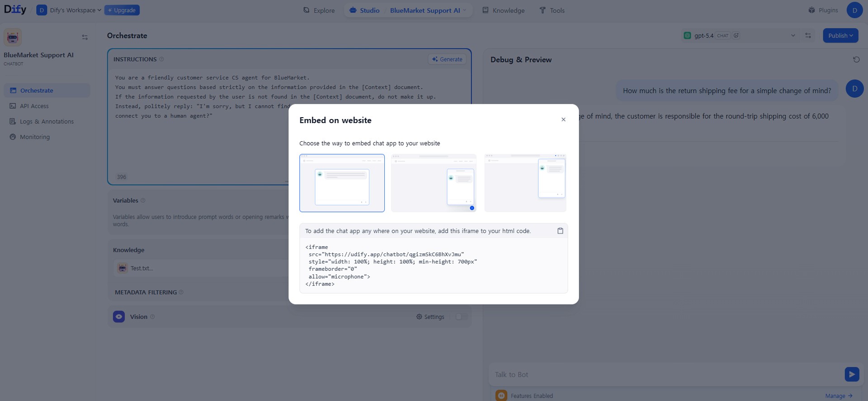Restart the debug conversation
Image resolution: width=868 pixels, height=401 pixels.
856,60
